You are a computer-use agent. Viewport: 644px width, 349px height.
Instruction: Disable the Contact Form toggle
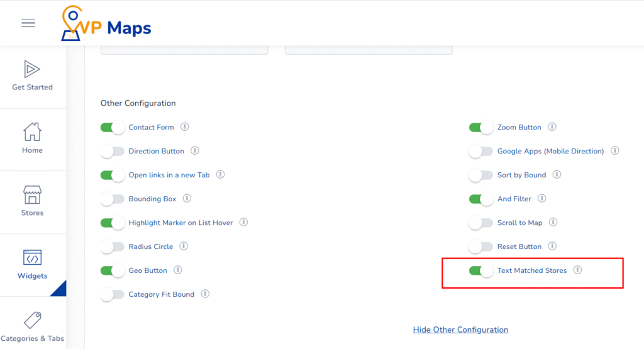(113, 128)
